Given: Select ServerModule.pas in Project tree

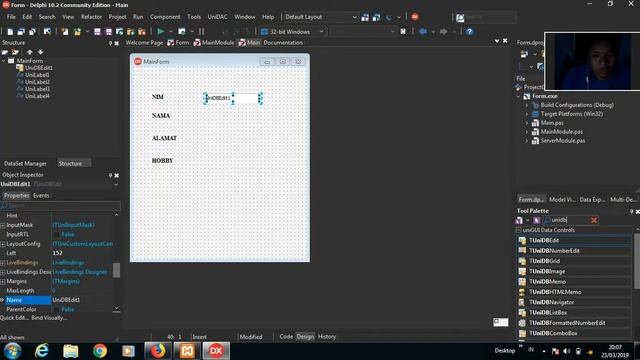Looking at the screenshot, I should click(563, 140).
